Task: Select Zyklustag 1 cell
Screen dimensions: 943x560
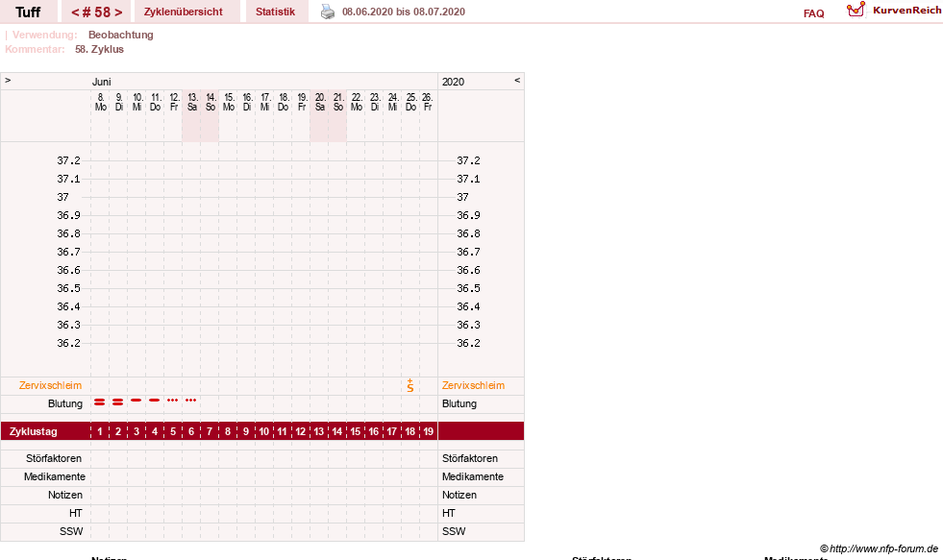Action: (x=100, y=431)
